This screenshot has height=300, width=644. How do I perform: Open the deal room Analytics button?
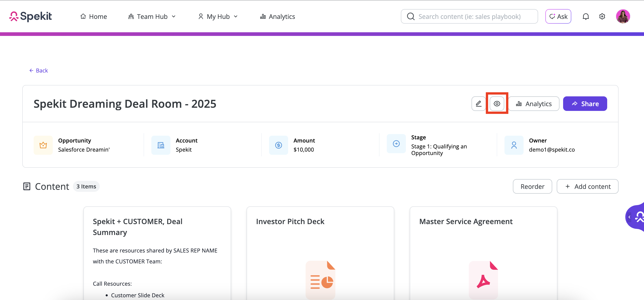point(534,103)
